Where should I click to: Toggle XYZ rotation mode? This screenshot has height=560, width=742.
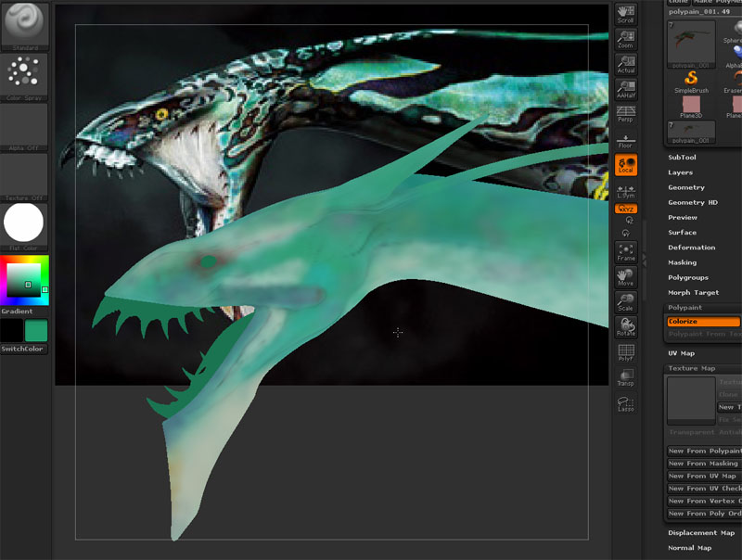tap(625, 209)
